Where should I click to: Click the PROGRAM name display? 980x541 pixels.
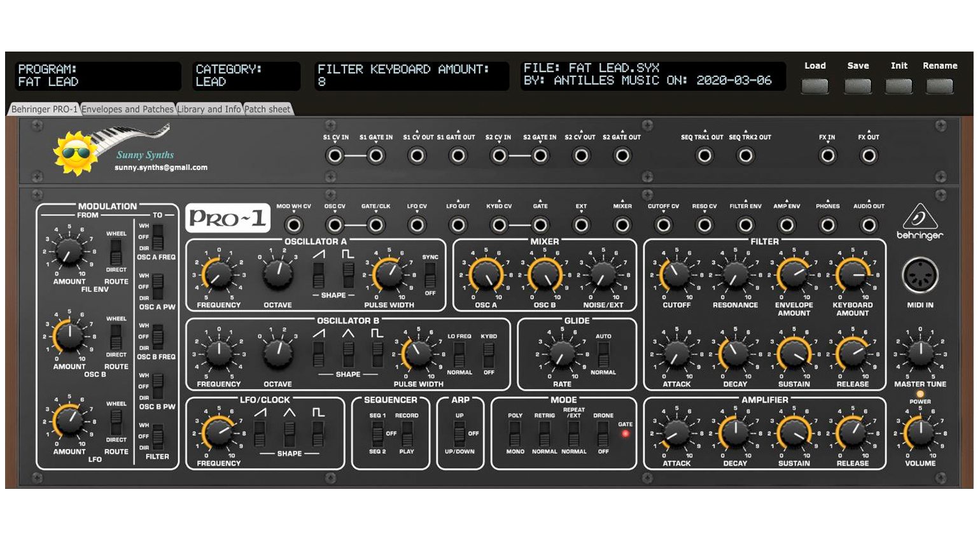(98, 76)
